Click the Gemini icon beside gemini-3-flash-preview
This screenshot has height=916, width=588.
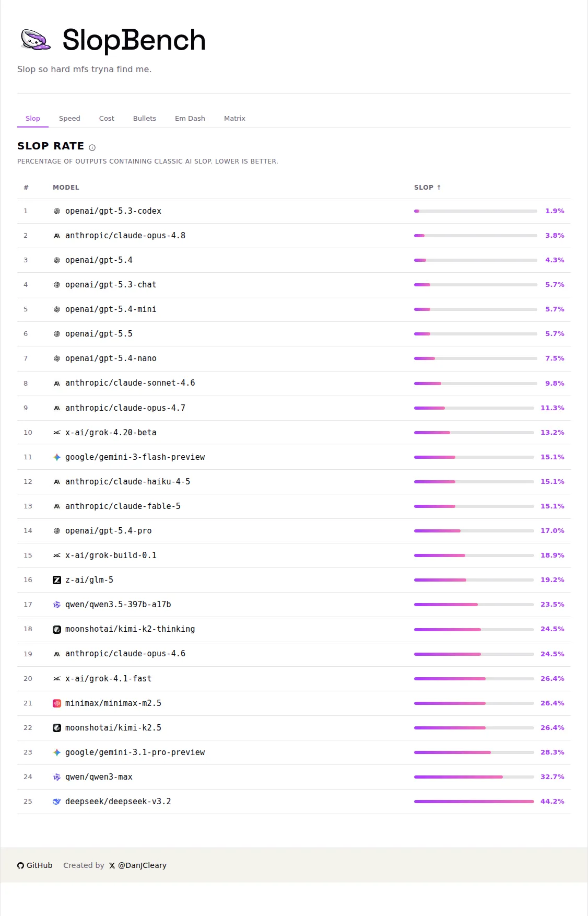pos(57,457)
